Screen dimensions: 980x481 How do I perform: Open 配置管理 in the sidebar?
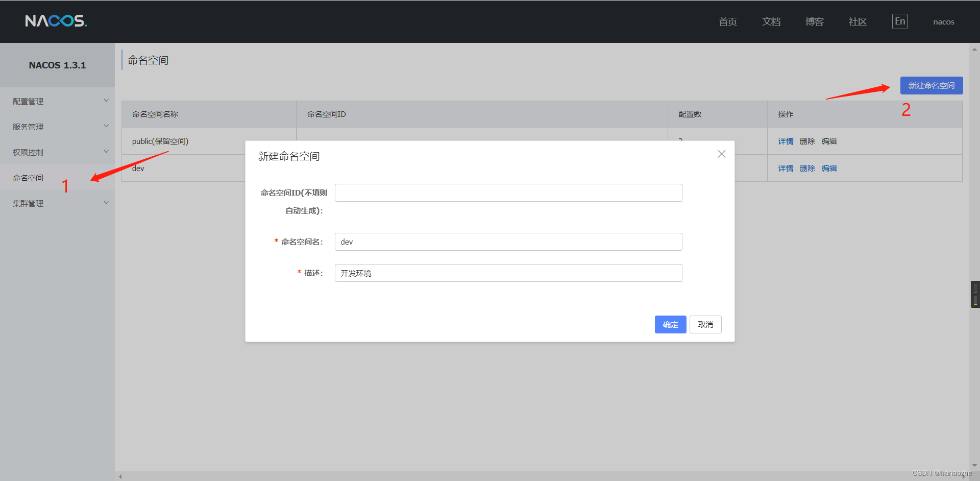(x=28, y=101)
